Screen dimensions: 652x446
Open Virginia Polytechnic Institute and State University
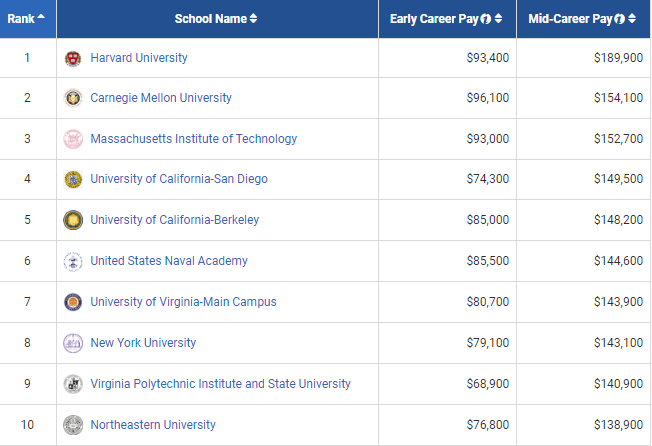[220, 384]
